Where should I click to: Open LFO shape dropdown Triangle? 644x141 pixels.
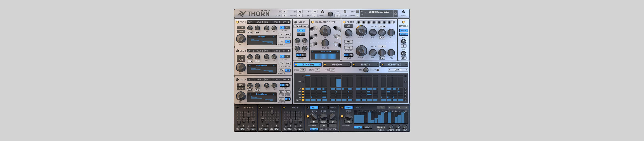point(323,122)
